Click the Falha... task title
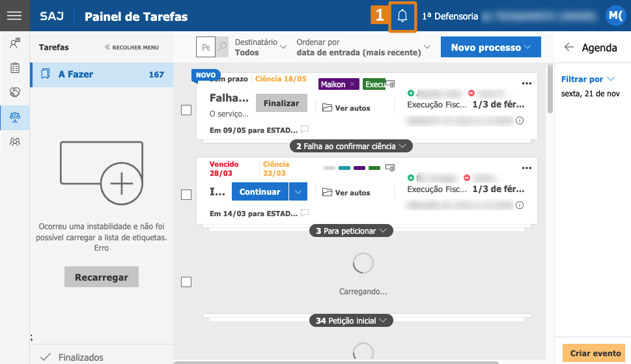The height and width of the screenshot is (364, 631). pos(229,98)
